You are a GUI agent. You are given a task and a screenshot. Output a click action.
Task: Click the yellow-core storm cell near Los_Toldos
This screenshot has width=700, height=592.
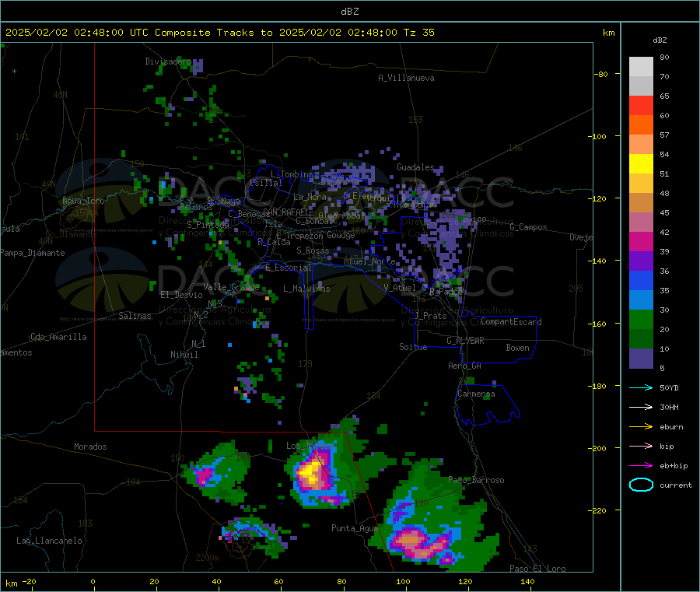tap(311, 472)
